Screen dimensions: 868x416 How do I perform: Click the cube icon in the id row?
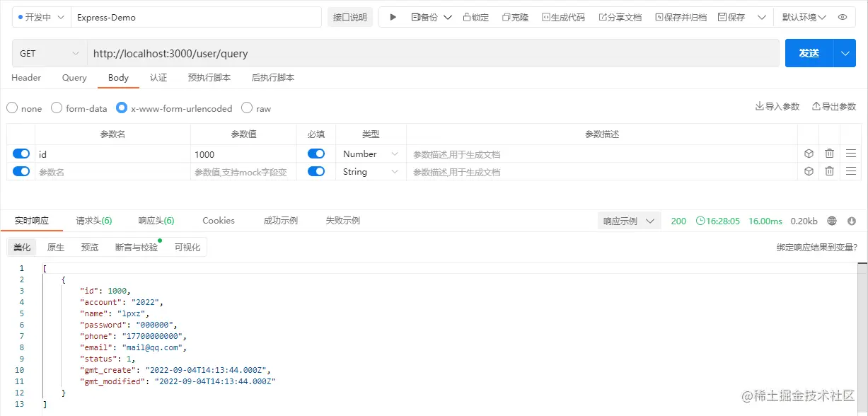(809, 153)
